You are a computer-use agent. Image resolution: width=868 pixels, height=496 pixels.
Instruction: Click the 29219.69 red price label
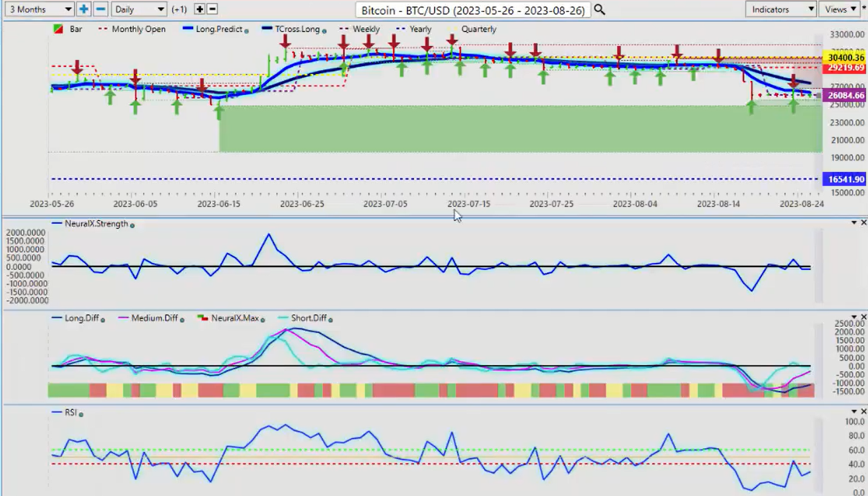tap(845, 67)
